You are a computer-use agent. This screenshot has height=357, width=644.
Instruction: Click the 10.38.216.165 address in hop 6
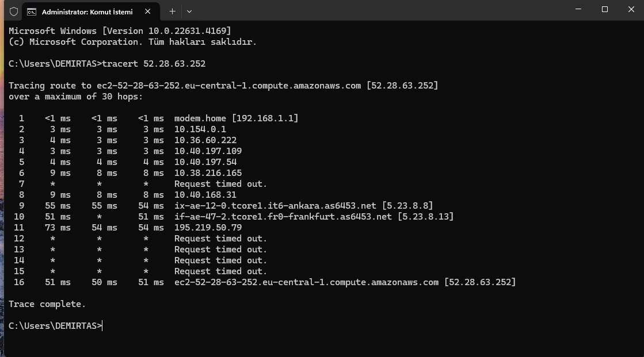coord(208,173)
